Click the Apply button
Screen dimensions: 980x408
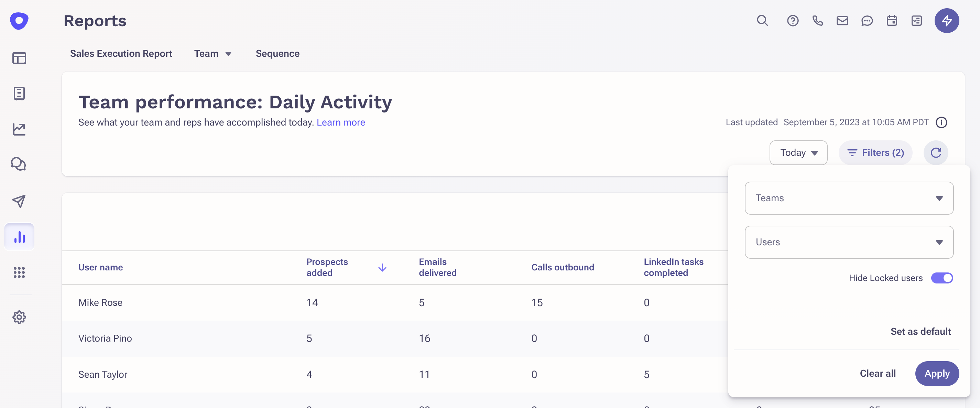tap(937, 373)
